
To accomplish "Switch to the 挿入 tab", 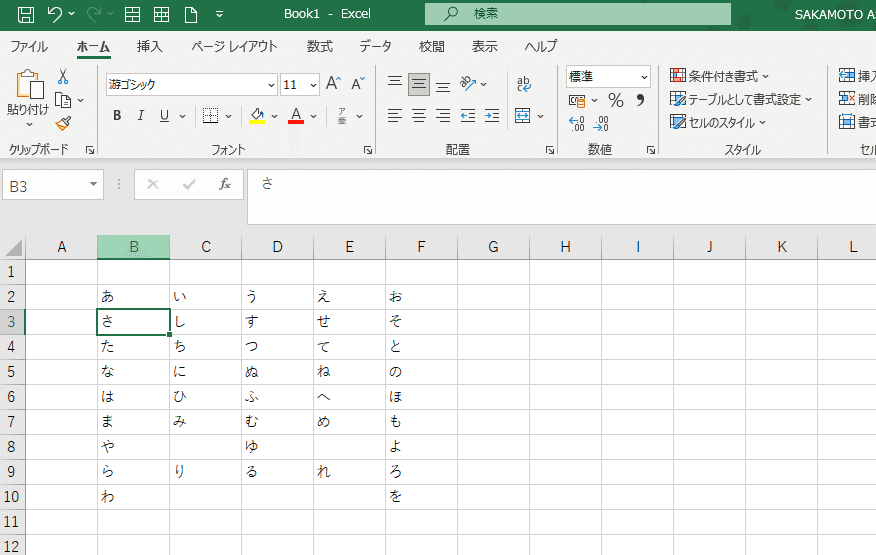I will pos(150,46).
